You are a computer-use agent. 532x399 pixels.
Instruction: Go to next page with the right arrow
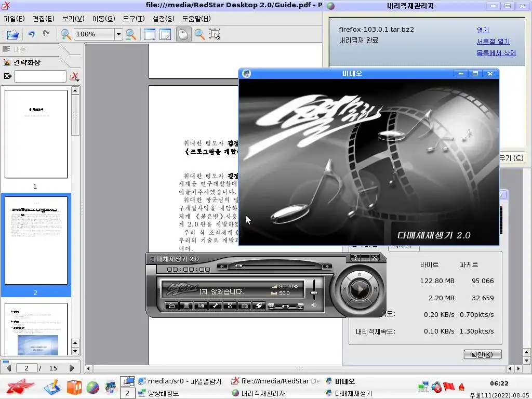[x=72, y=368]
